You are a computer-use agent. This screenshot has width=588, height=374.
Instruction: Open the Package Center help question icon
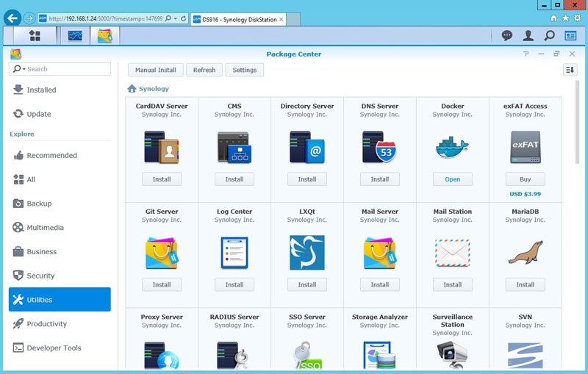click(526, 54)
